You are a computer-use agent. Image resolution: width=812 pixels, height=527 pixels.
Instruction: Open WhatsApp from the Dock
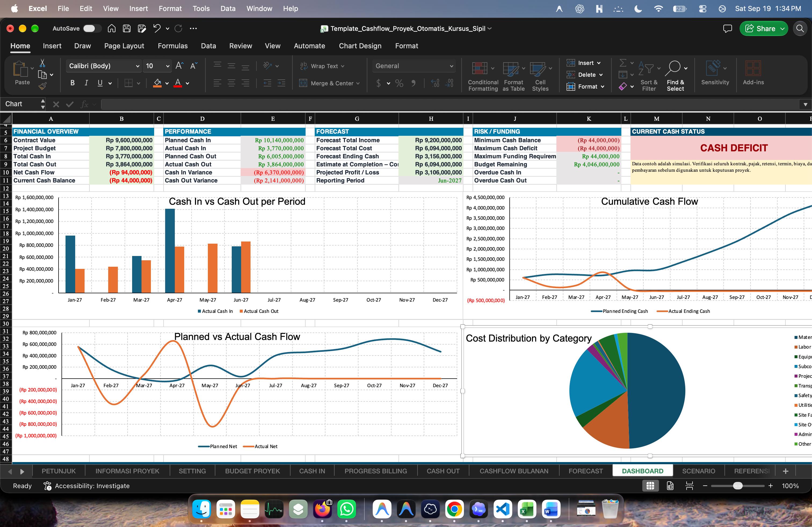click(346, 509)
